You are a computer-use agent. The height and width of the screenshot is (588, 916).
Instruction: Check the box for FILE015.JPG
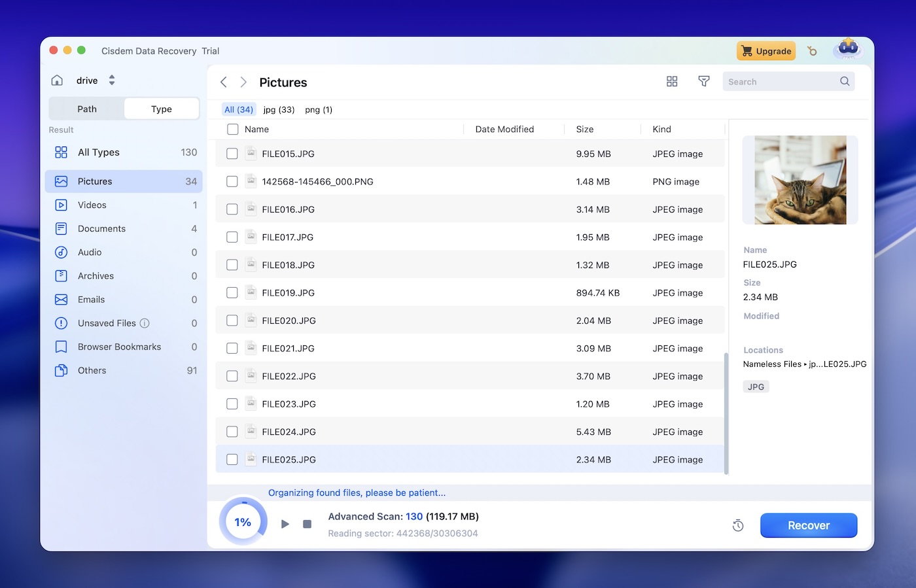(x=232, y=154)
